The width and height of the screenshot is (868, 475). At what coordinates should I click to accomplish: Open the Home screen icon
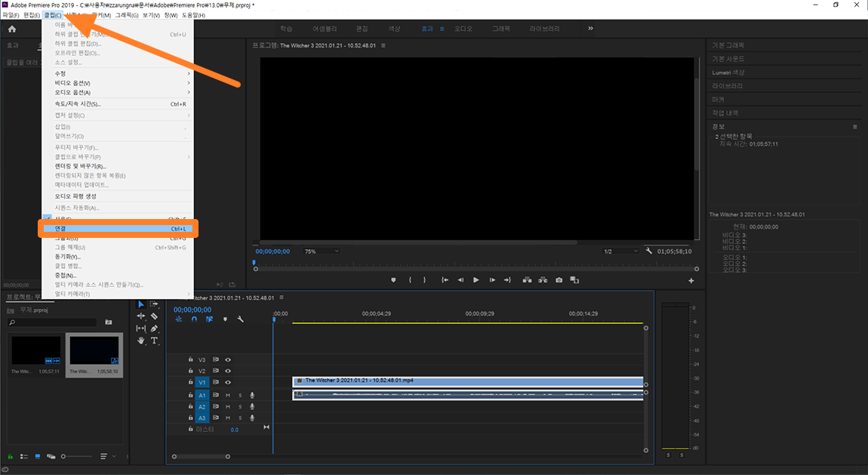[x=12, y=29]
